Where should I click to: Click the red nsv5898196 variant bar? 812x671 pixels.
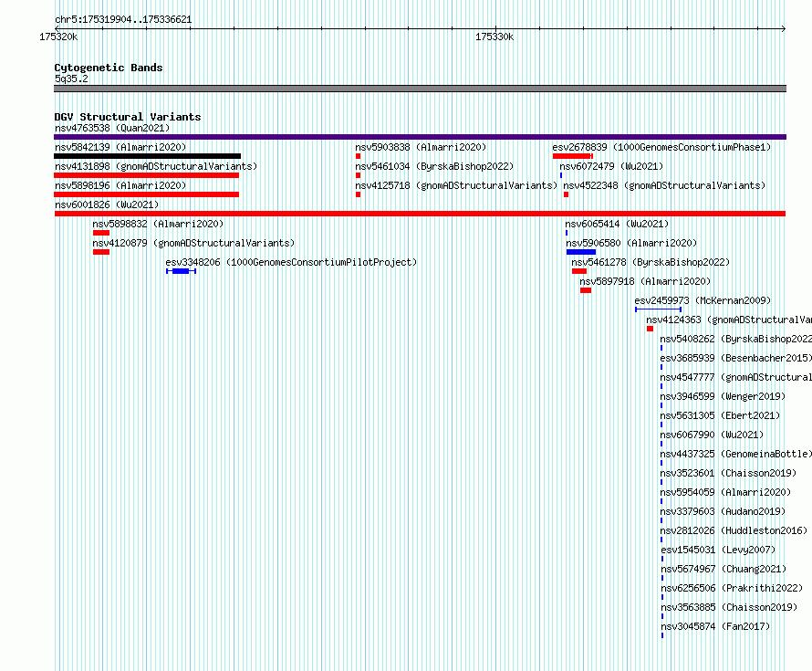click(147, 194)
